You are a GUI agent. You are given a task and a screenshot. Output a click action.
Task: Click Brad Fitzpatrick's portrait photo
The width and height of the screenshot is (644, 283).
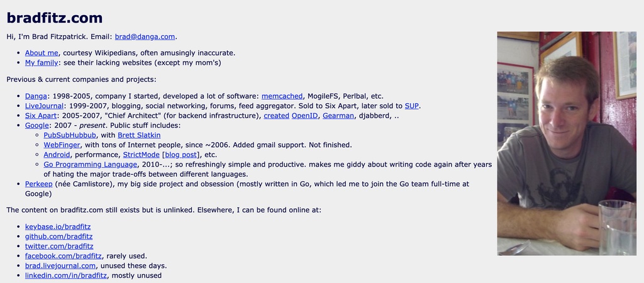pyautogui.click(x=567, y=143)
